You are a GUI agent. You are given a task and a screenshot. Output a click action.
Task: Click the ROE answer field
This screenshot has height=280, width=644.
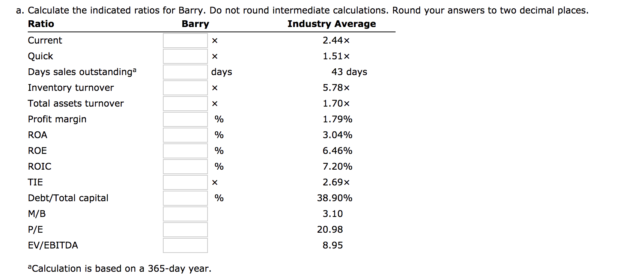click(x=185, y=151)
